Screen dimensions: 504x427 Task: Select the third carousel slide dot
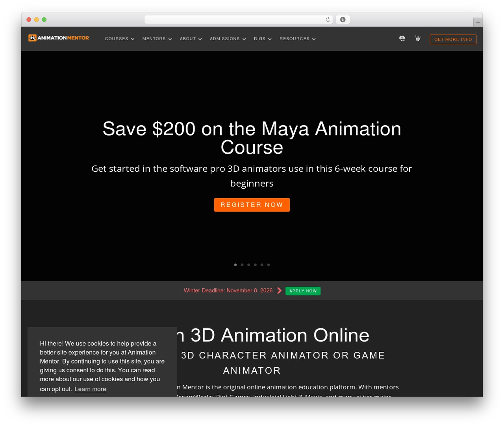pyautogui.click(x=248, y=265)
